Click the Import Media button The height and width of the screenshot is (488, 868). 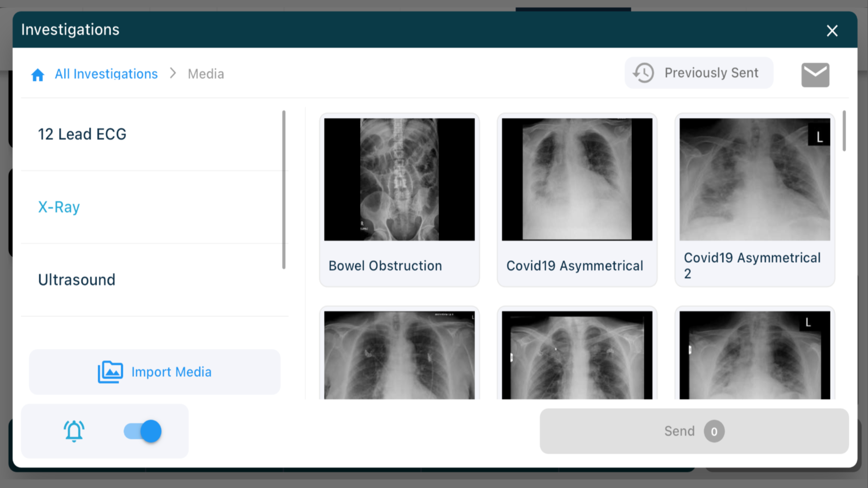(x=155, y=372)
